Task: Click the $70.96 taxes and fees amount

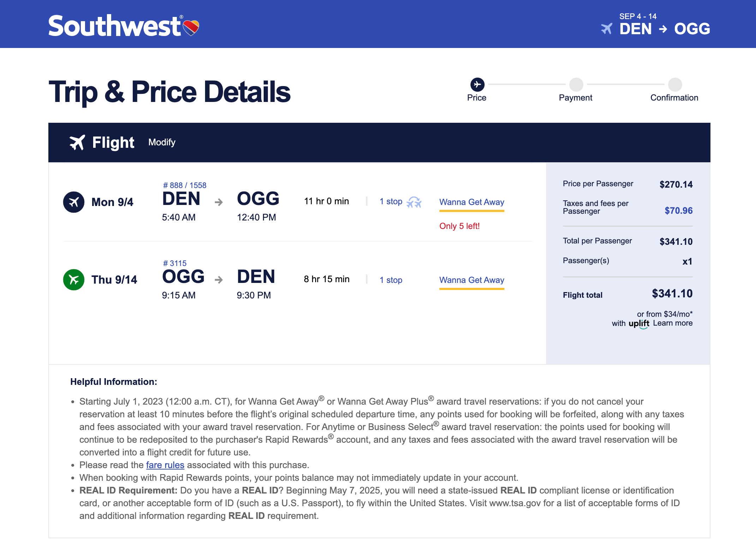Action: coord(678,211)
